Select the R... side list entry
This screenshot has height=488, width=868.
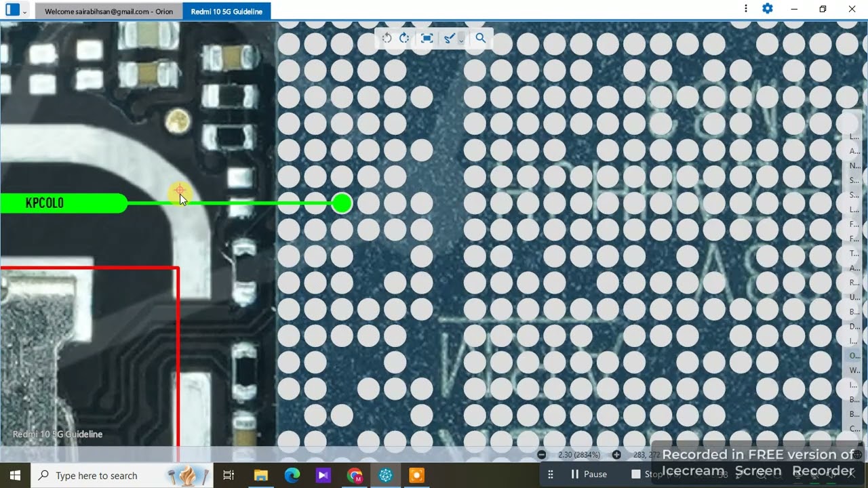pos(853,282)
